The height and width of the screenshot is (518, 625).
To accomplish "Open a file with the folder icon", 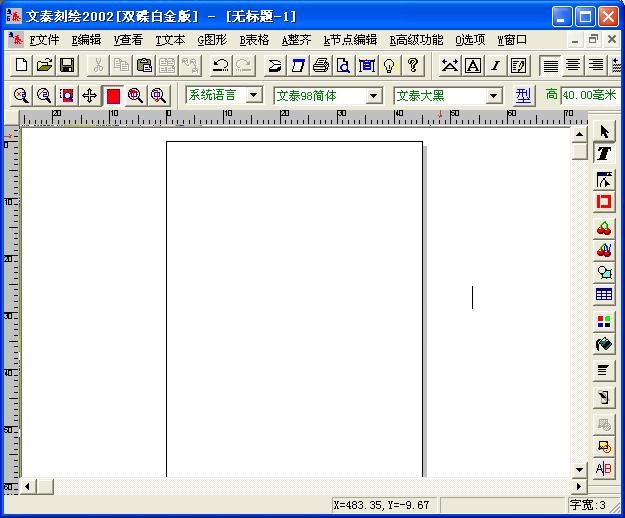I will 44,65.
